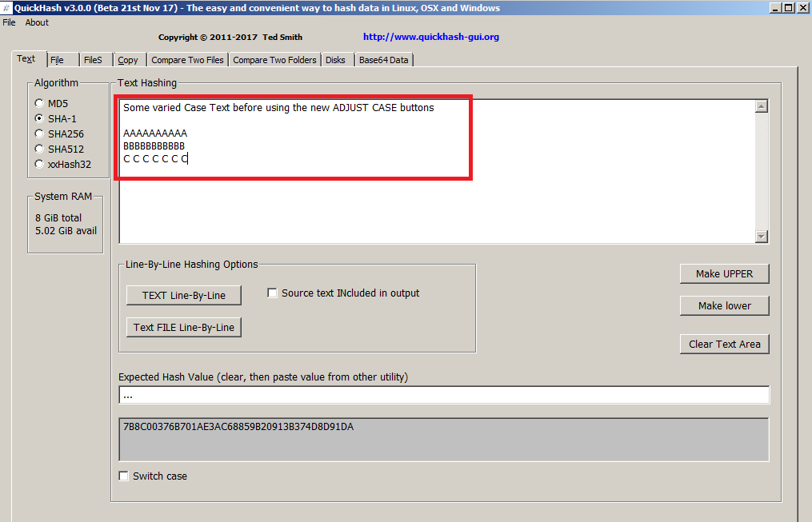This screenshot has width=812, height=522.
Task: Switch to the Compare Two Files tab
Action: tap(187, 60)
